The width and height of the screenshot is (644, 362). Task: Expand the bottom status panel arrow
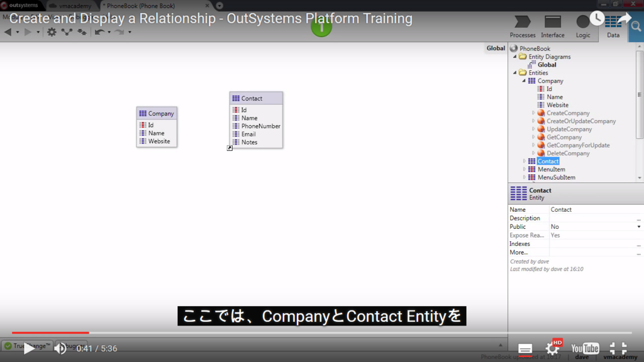(500, 345)
